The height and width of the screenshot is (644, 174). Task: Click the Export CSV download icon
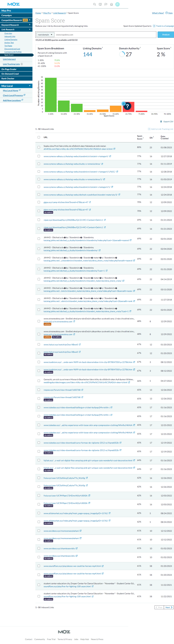tap(161, 122)
